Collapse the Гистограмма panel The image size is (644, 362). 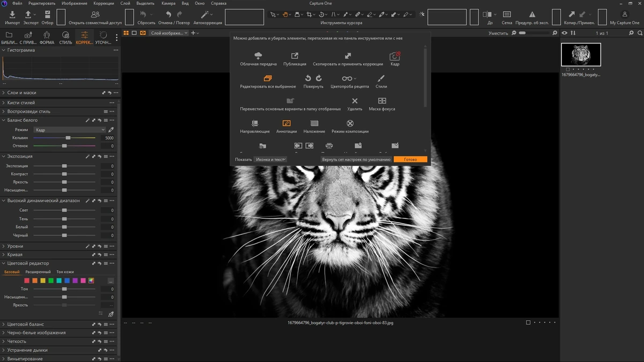[4, 50]
